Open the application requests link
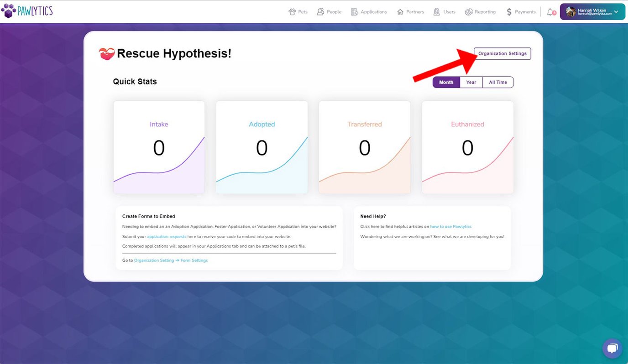The width and height of the screenshot is (628, 364). 167,237
